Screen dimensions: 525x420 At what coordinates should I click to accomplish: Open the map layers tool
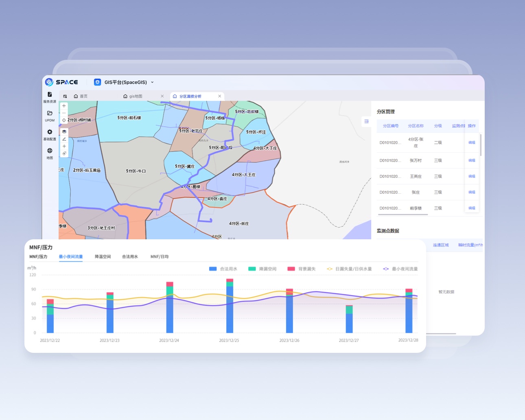[64, 132]
